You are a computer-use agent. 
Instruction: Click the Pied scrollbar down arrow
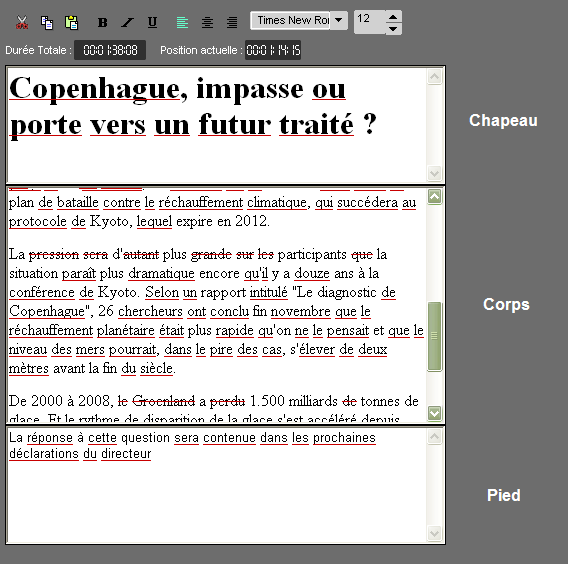434,533
